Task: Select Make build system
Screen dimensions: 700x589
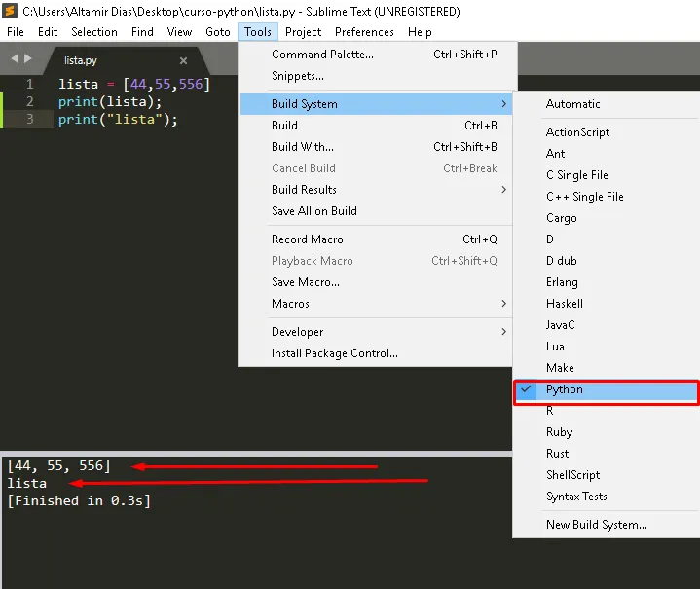Action: (607, 368)
